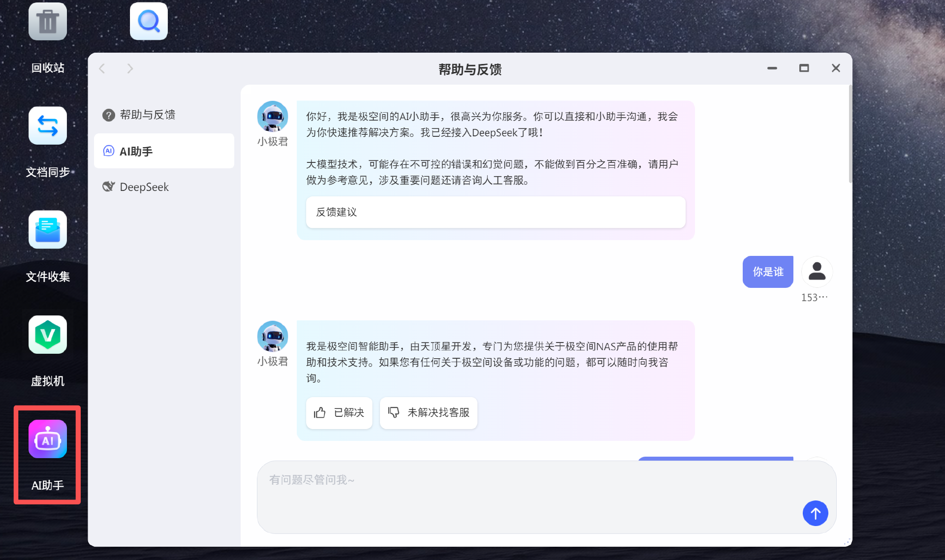The width and height of the screenshot is (945, 560).
Task: Click the first 小极君 robot avatar
Action: pos(272,117)
